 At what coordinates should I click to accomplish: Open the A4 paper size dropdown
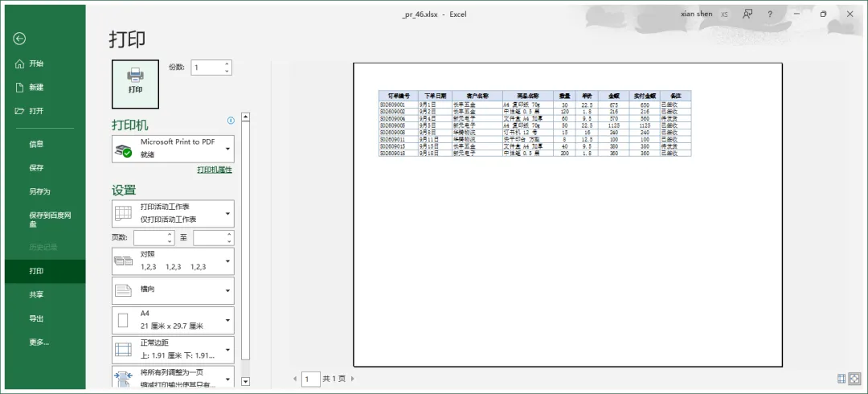173,320
